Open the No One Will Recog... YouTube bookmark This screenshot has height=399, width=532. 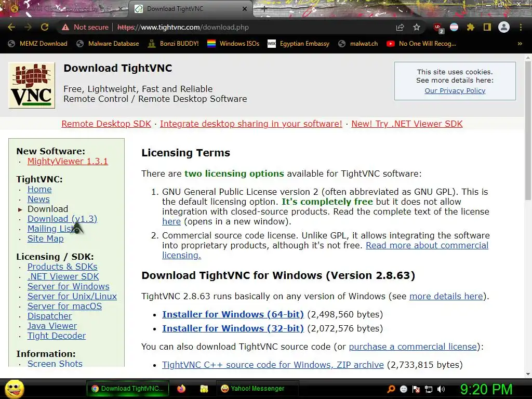tap(421, 44)
